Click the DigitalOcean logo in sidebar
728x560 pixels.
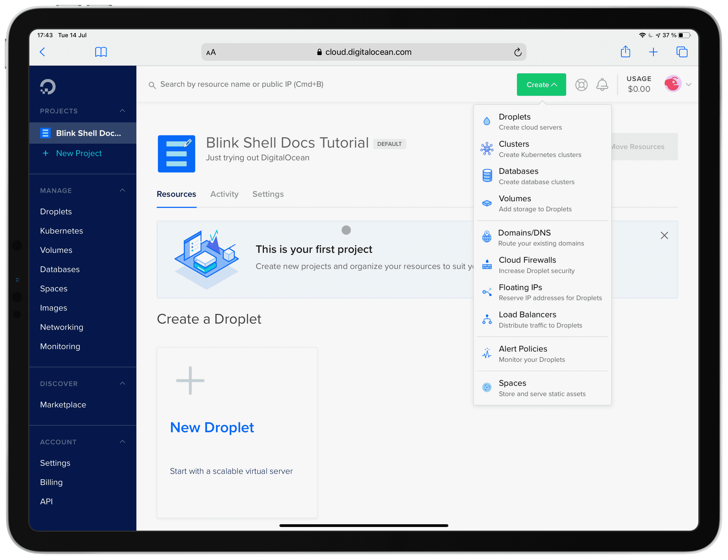coord(48,87)
